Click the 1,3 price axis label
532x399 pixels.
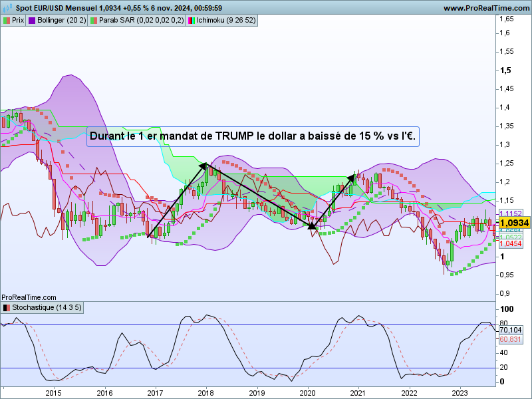pos(505,145)
